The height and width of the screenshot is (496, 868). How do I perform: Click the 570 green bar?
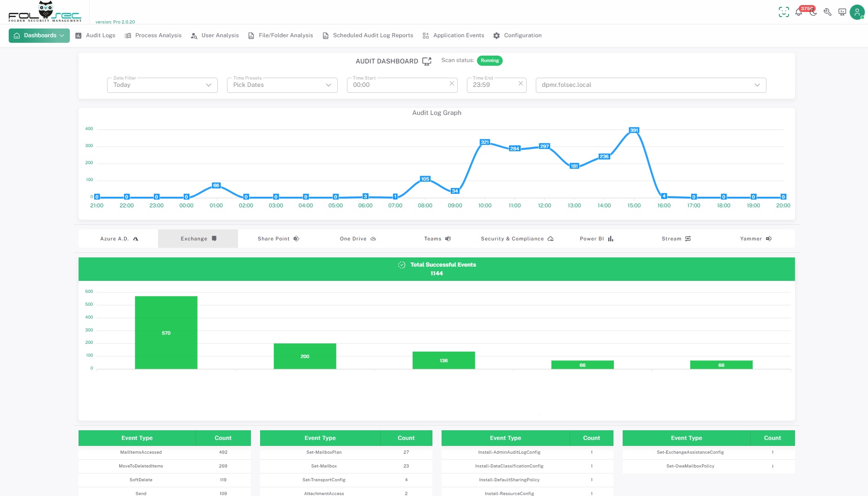tap(166, 332)
